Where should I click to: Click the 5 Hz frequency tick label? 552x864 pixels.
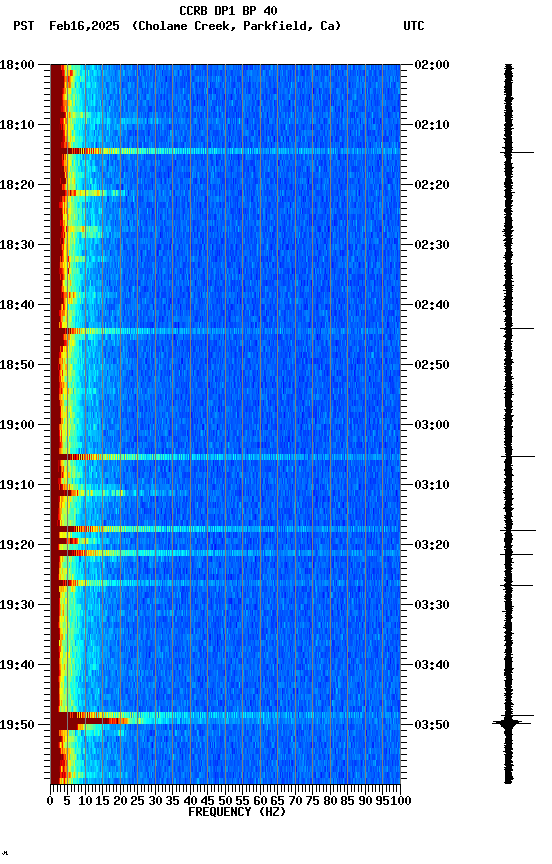tap(67, 801)
